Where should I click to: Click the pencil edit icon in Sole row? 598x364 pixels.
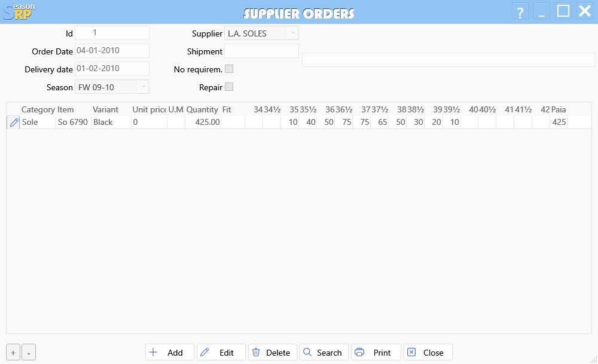[14, 123]
